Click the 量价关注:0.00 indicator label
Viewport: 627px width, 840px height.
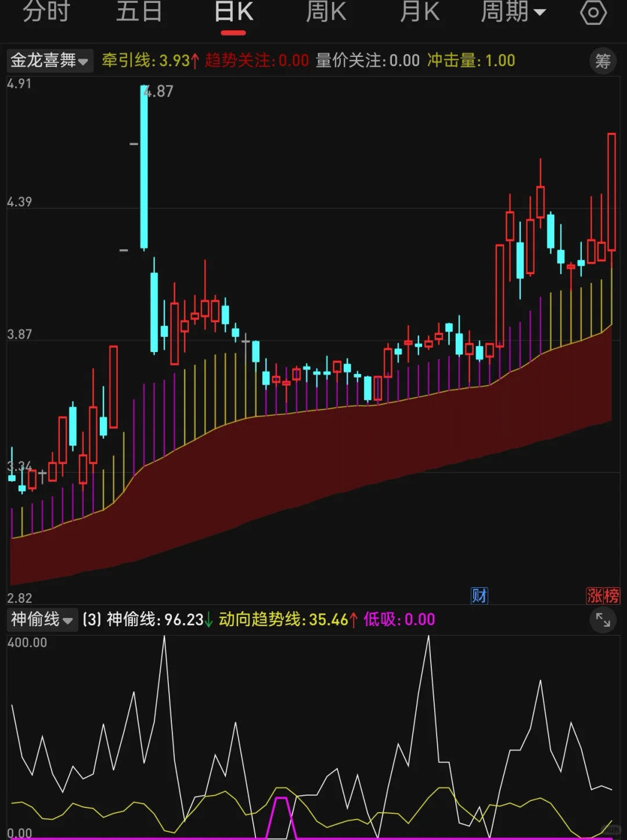point(367,60)
